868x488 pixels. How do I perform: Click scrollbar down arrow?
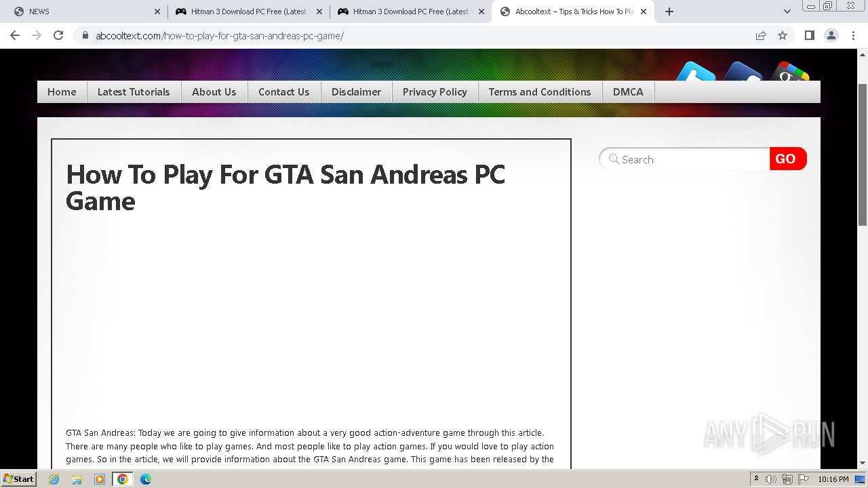pos(863,464)
